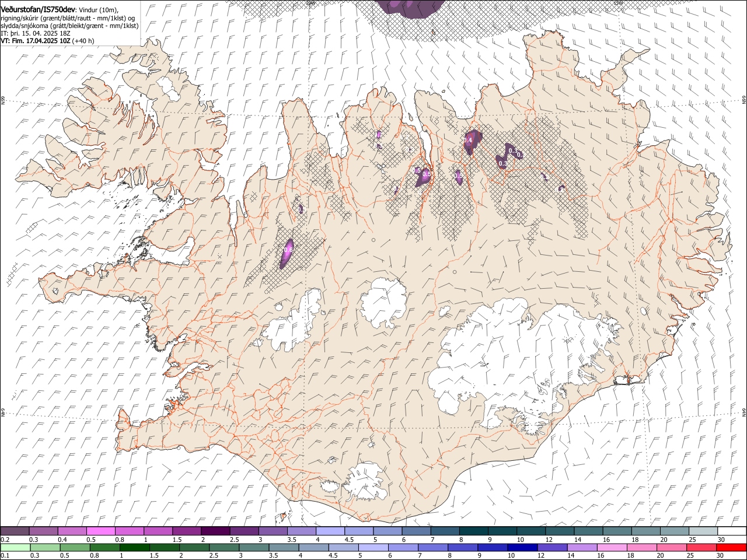Click the initial time line 'IT: þri. 15. 04. 2025 18Z'
This screenshot has width=747, height=560.
coord(35,33)
